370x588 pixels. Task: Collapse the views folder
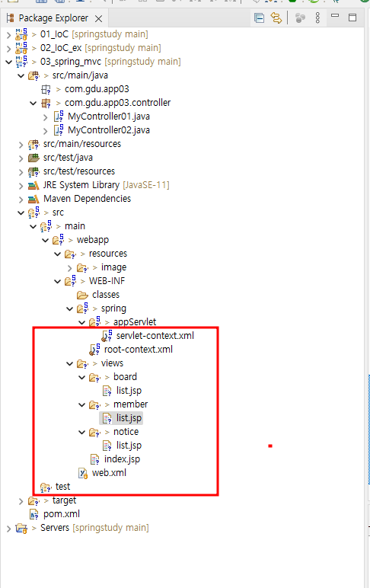70,364
